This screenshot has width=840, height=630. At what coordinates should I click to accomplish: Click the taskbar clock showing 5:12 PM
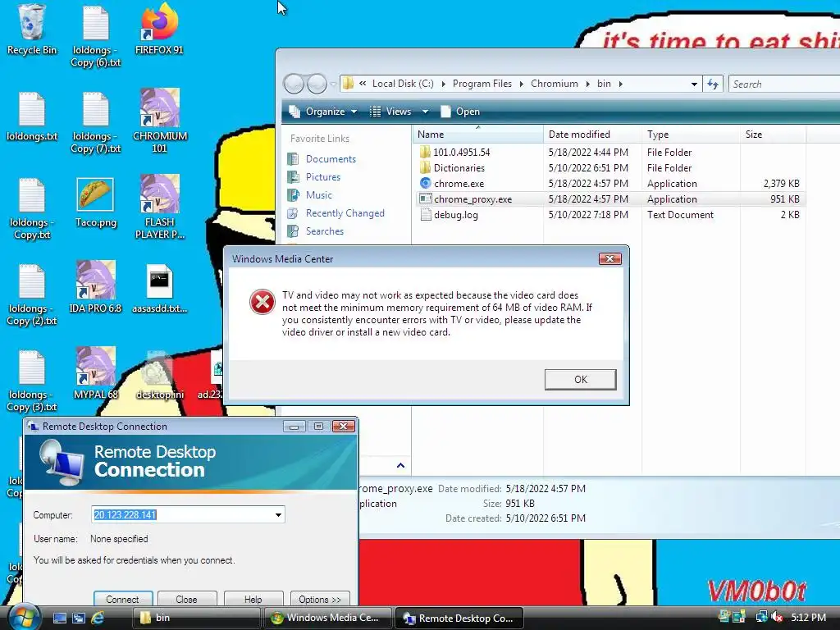pyautogui.click(x=808, y=617)
